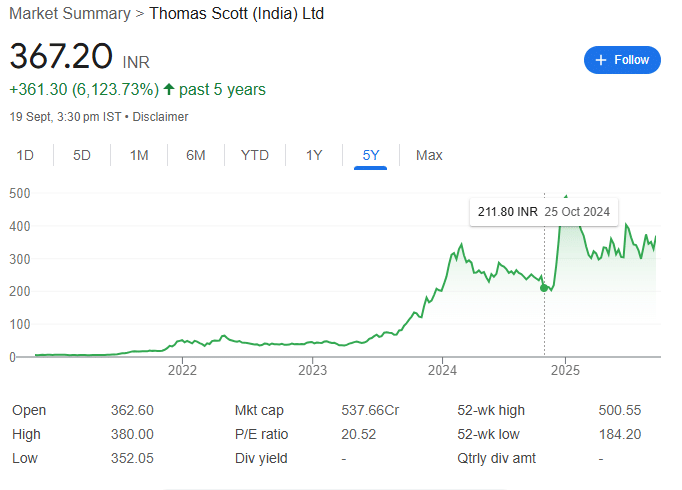Switch to the Max range tab
The height and width of the screenshot is (490, 682).
pyautogui.click(x=429, y=155)
